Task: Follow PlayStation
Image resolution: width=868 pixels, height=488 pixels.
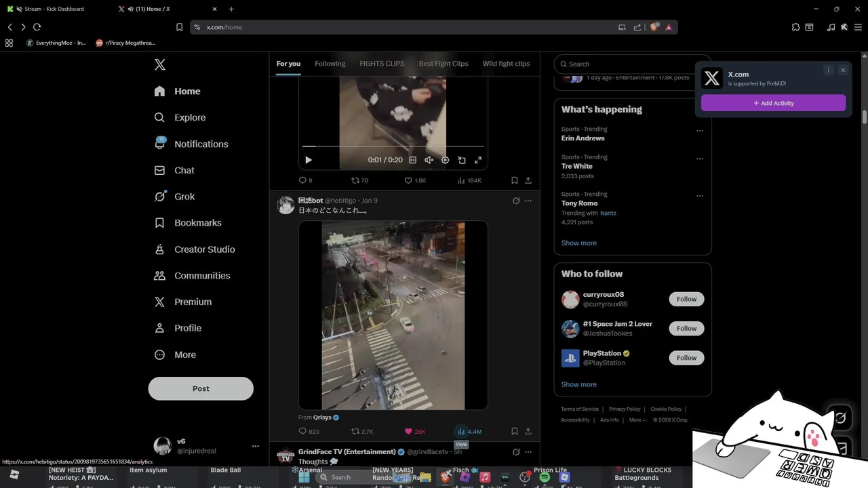Action: pyautogui.click(x=686, y=357)
